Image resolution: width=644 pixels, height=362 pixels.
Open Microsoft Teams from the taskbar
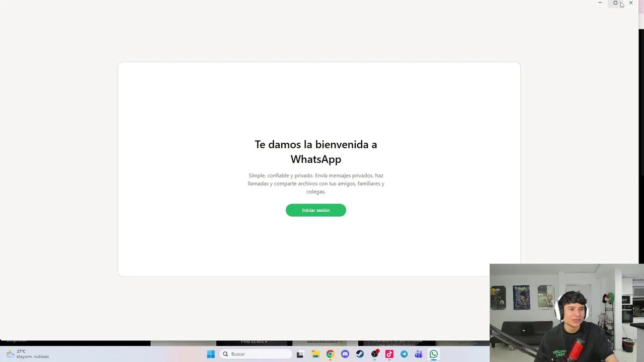[x=419, y=354]
